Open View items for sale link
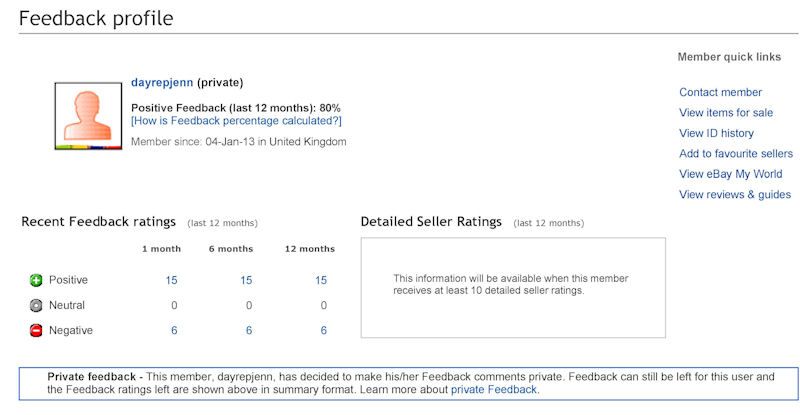800x415 pixels. 726,113
